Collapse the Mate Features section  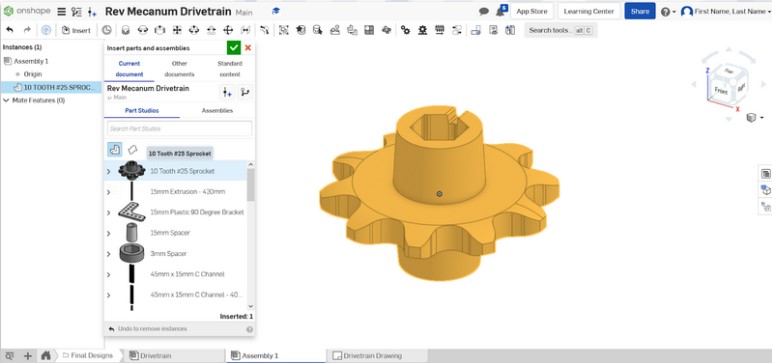tap(6, 100)
